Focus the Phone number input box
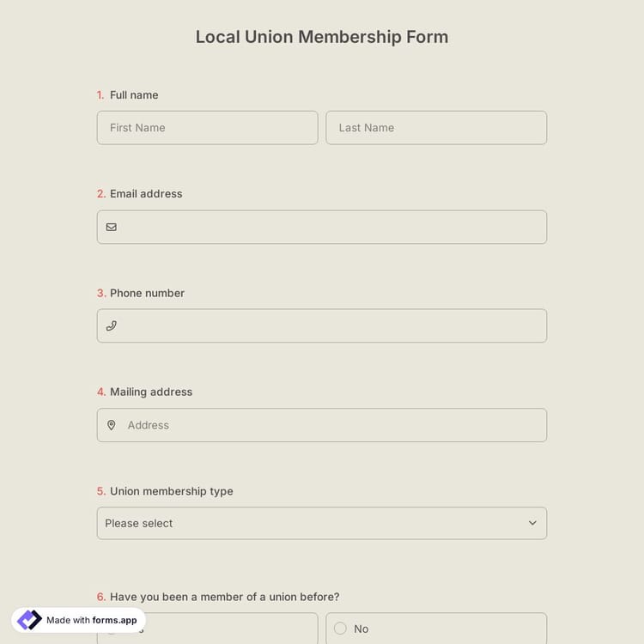 [331, 326]
